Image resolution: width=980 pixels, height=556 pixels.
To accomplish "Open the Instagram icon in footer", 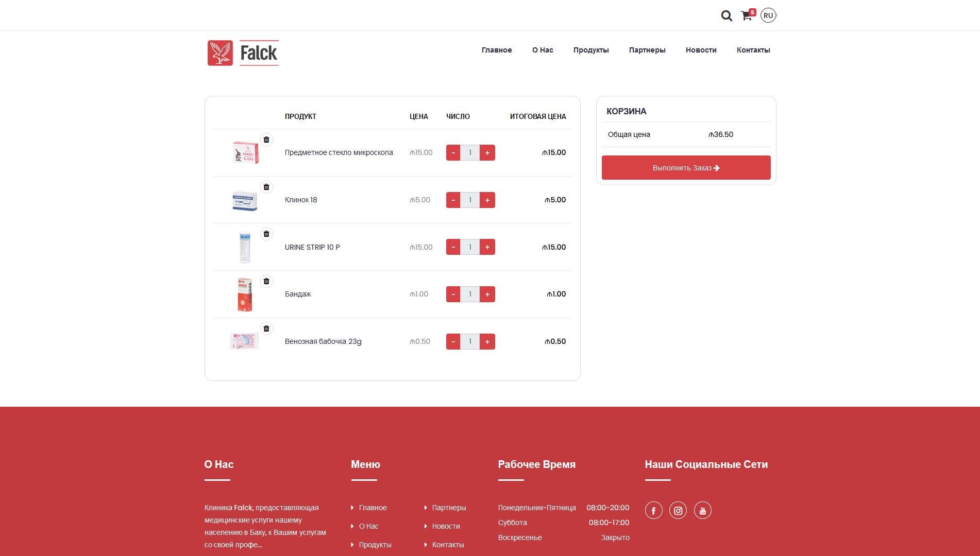I will [678, 510].
